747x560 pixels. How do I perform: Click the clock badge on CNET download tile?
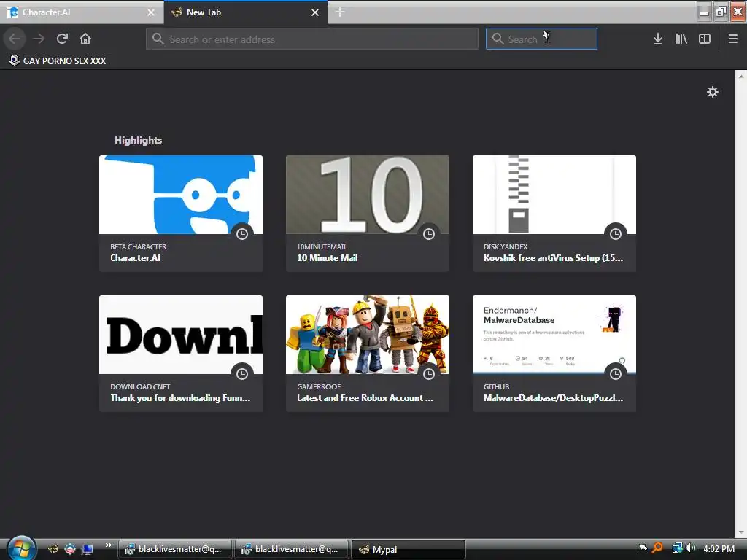point(242,374)
